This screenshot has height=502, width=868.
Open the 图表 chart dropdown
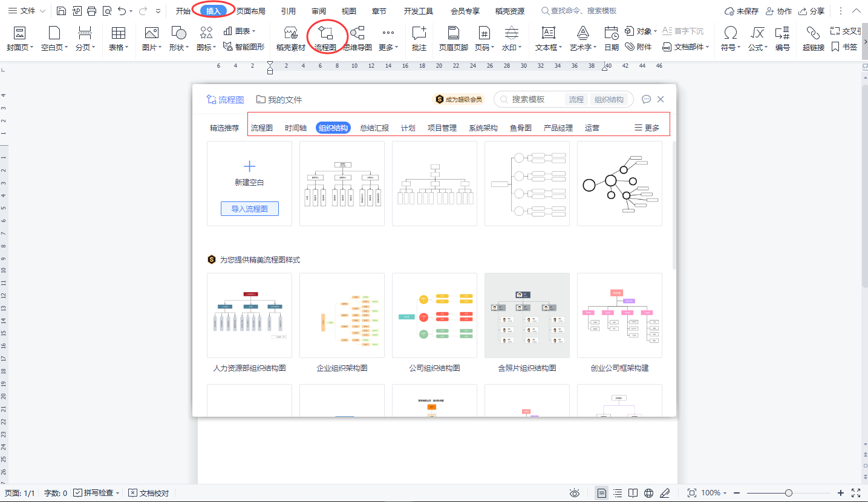(253, 31)
